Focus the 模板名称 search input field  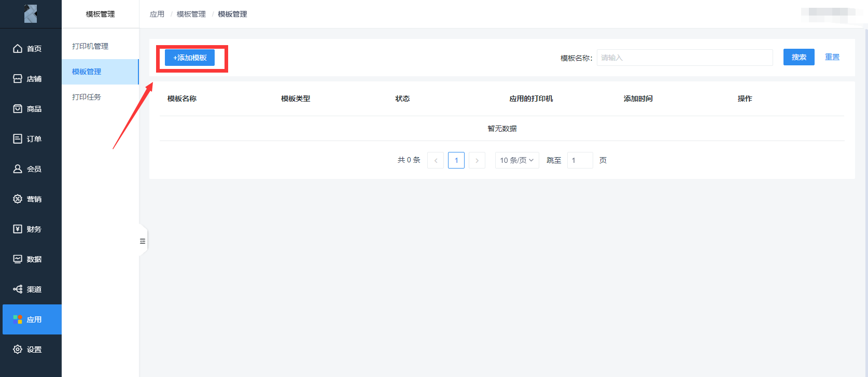tap(684, 58)
